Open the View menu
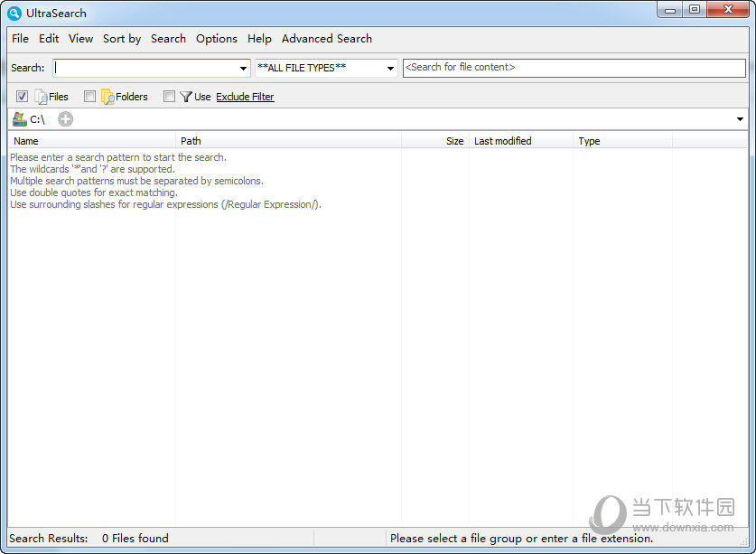The width and height of the screenshot is (756, 554). 80,39
